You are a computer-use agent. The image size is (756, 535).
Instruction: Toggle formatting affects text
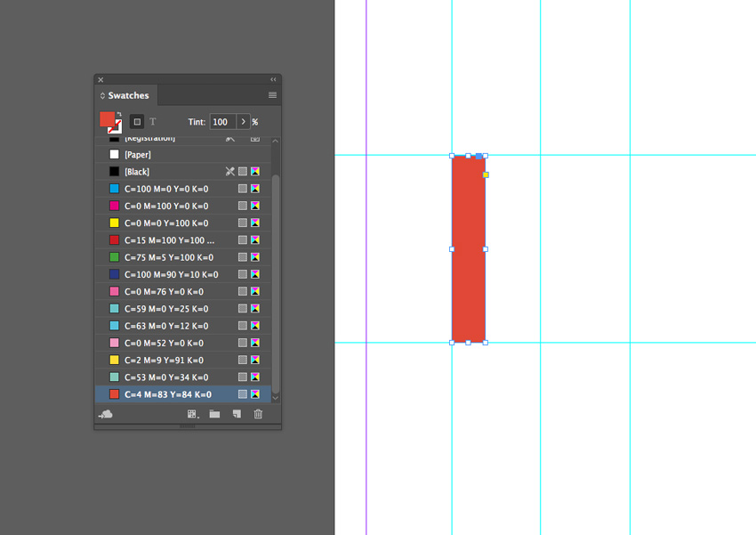153,122
